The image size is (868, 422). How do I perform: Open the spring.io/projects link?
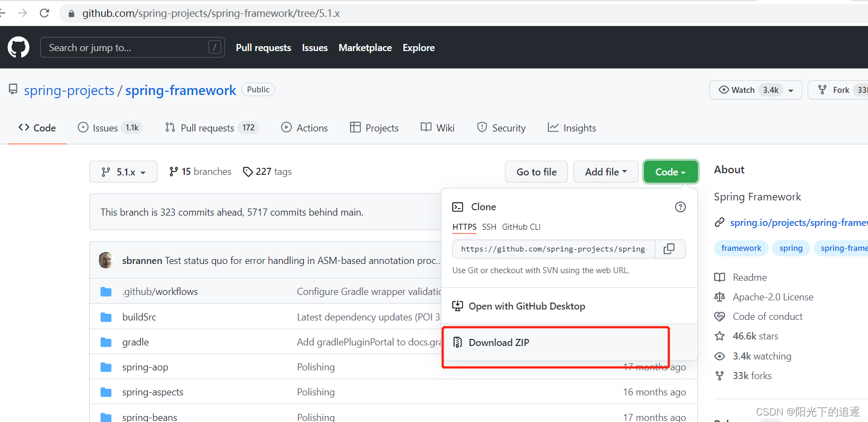click(x=799, y=223)
